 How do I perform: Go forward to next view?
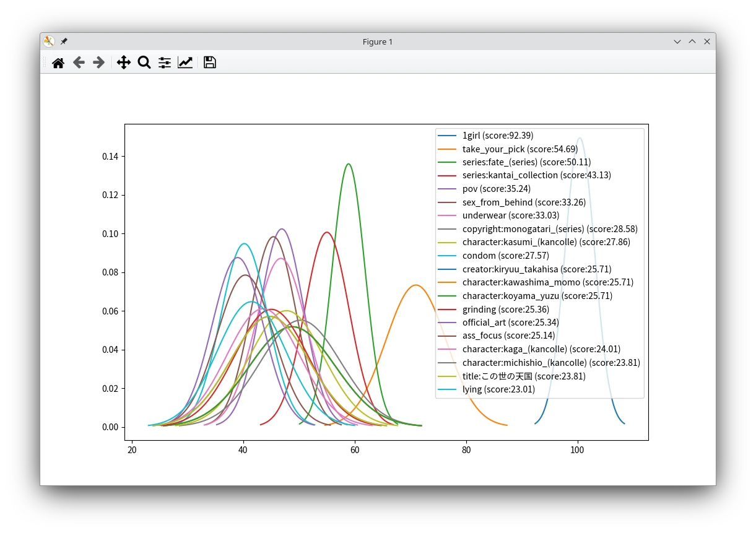click(98, 63)
